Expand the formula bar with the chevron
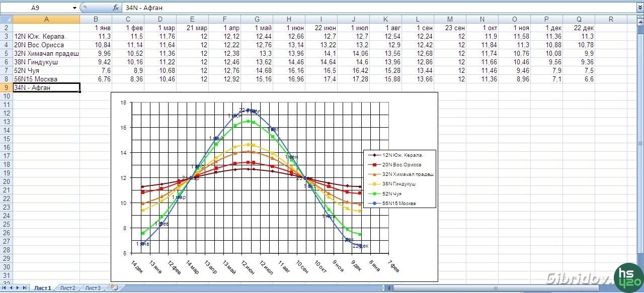This screenshot has height=293, width=644. [x=639, y=8]
